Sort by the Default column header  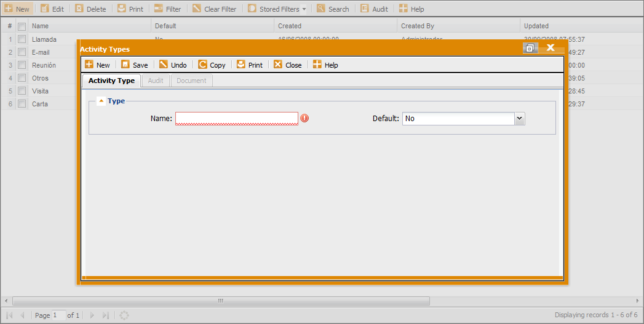[212, 26]
